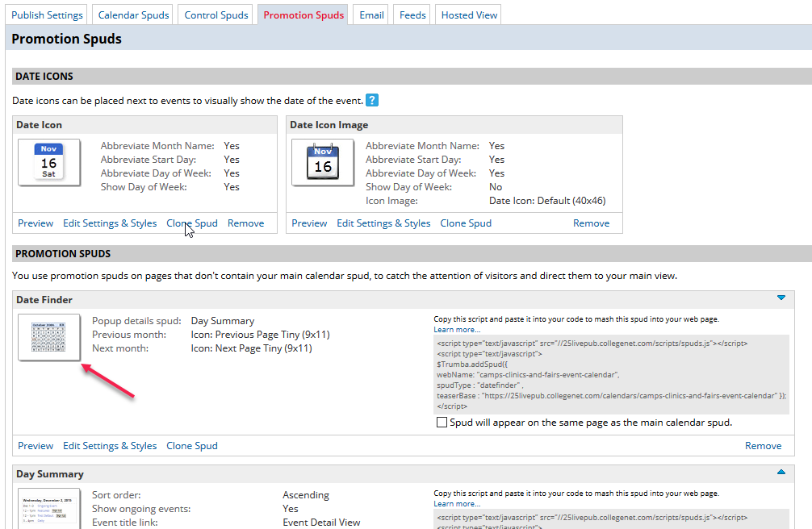This screenshot has width=812, height=529.
Task: Clone the Date Icon spud
Action: pos(192,223)
